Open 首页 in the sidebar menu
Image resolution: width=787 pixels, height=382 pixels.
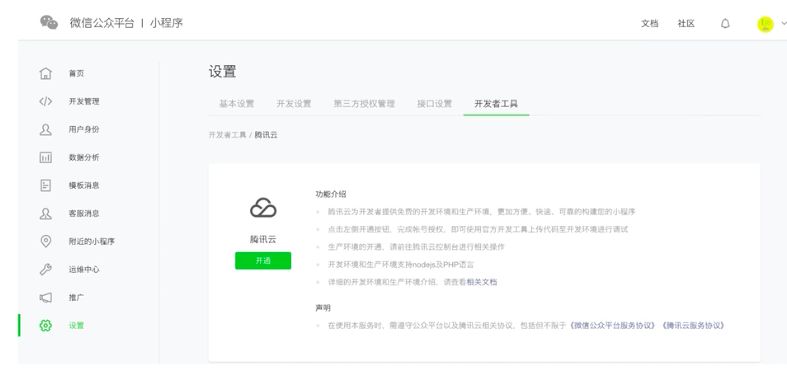(76, 73)
